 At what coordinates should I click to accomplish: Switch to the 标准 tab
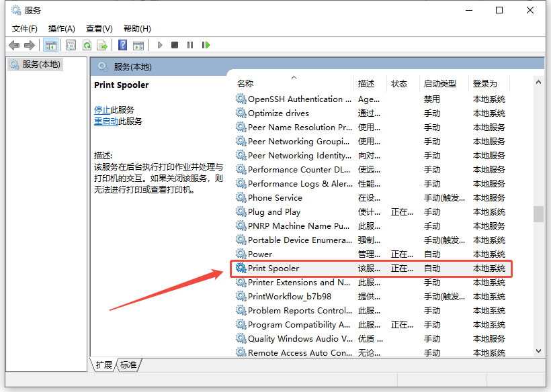click(128, 365)
